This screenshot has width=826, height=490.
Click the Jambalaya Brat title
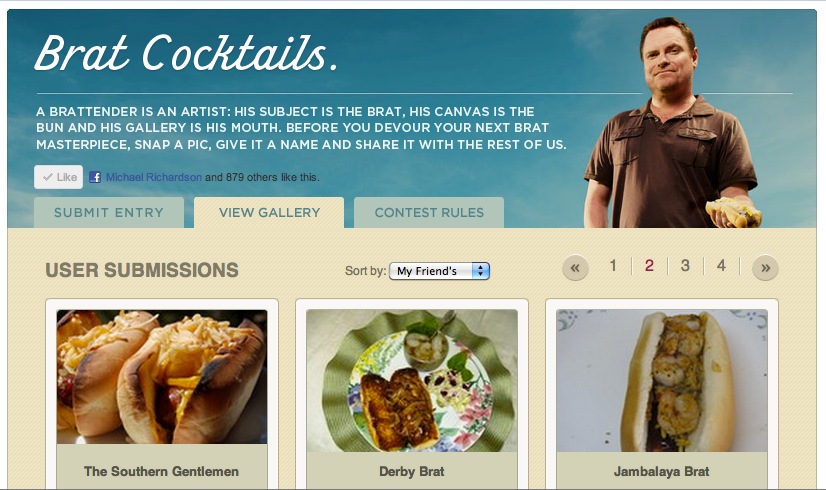(662, 471)
